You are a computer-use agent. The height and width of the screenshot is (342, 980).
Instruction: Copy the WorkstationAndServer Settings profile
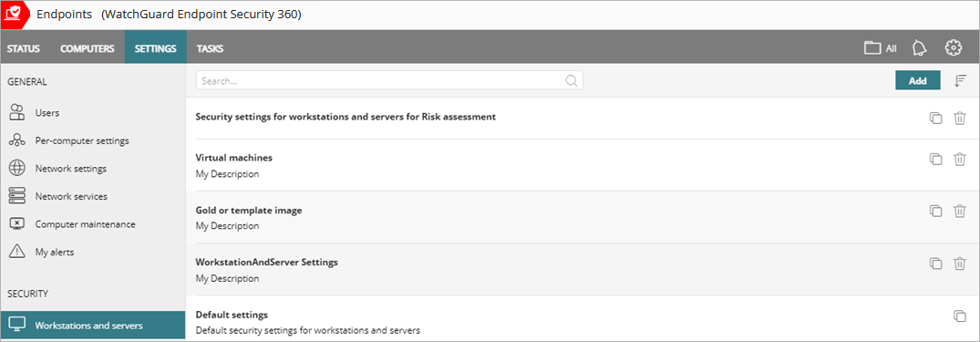point(935,264)
